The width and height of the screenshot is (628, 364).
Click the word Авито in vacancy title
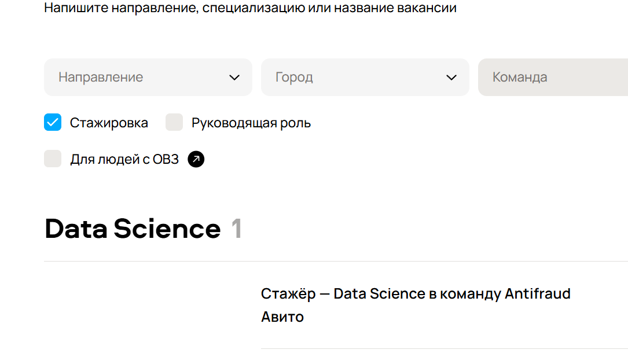(282, 317)
